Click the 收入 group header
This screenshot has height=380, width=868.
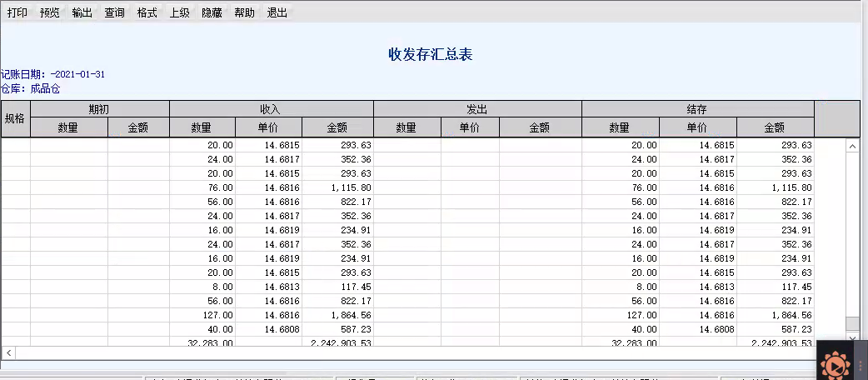(x=272, y=109)
